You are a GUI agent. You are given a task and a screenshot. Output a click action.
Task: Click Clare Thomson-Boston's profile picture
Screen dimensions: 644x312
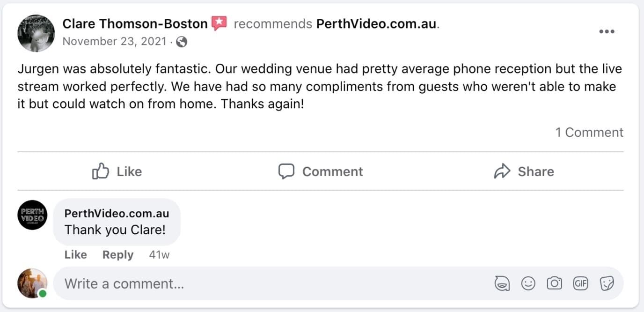click(36, 33)
